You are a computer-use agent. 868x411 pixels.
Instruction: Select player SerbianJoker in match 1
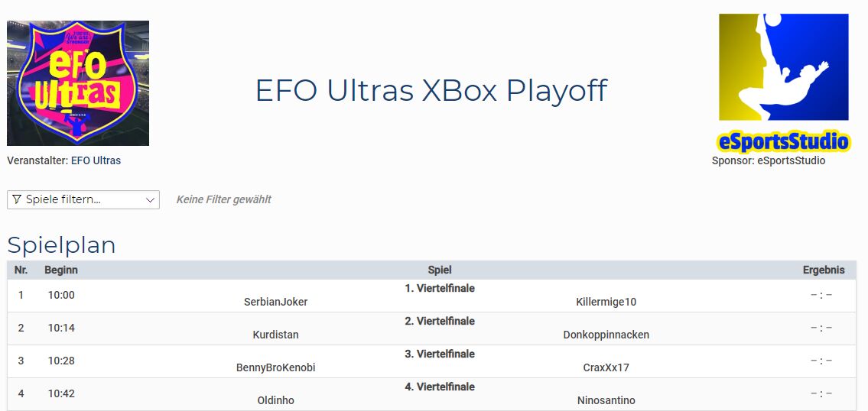click(275, 302)
